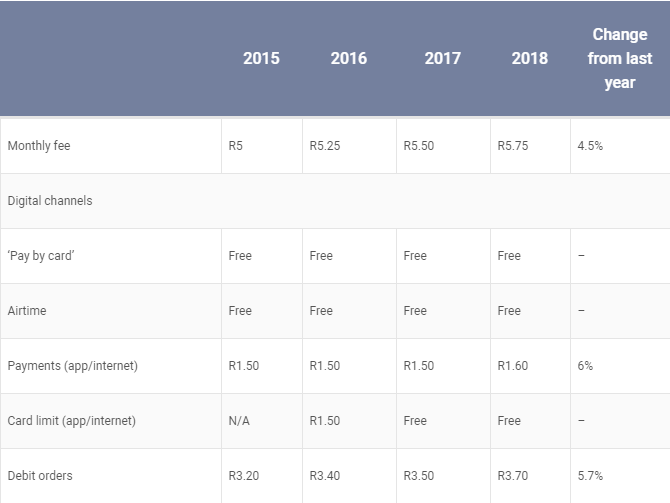This screenshot has width=670, height=503.
Task: Select the R1.60 payments cell
Action: click(512, 366)
